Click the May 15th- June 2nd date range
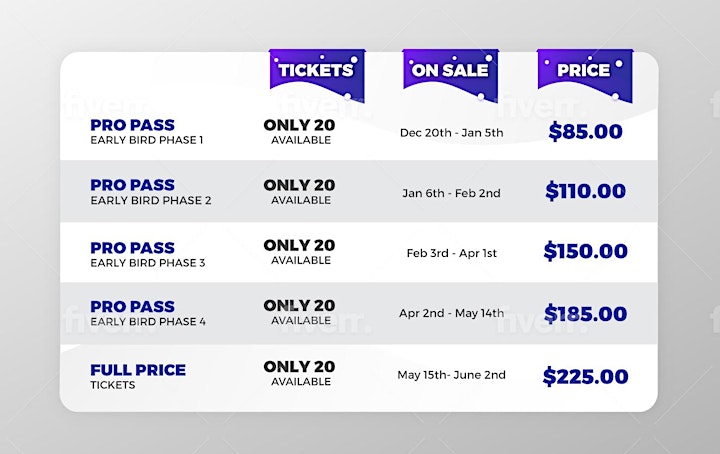The height and width of the screenshot is (454, 720). [451, 375]
